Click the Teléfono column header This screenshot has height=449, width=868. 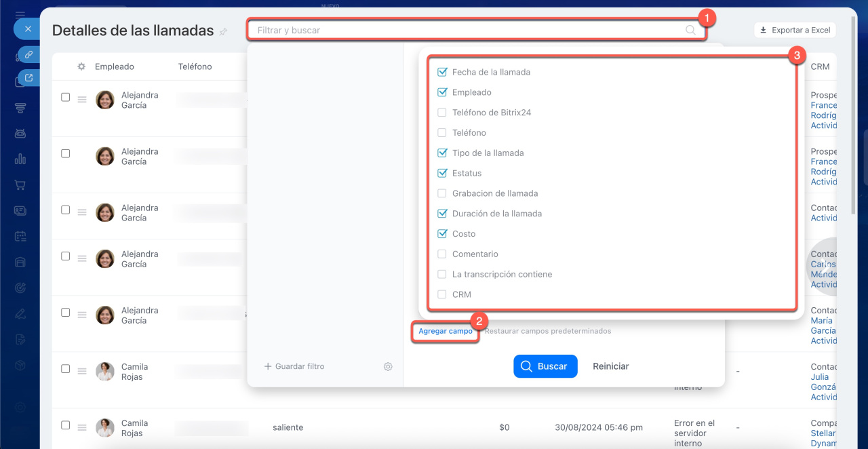pos(195,66)
